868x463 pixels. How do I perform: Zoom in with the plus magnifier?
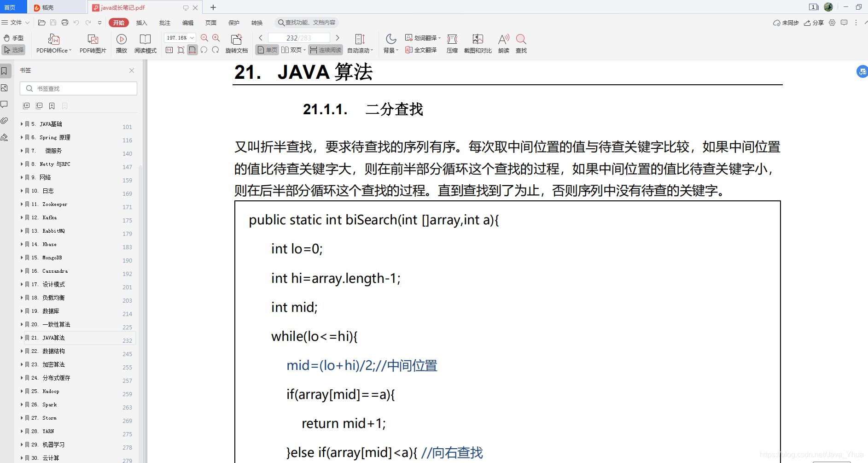216,38
